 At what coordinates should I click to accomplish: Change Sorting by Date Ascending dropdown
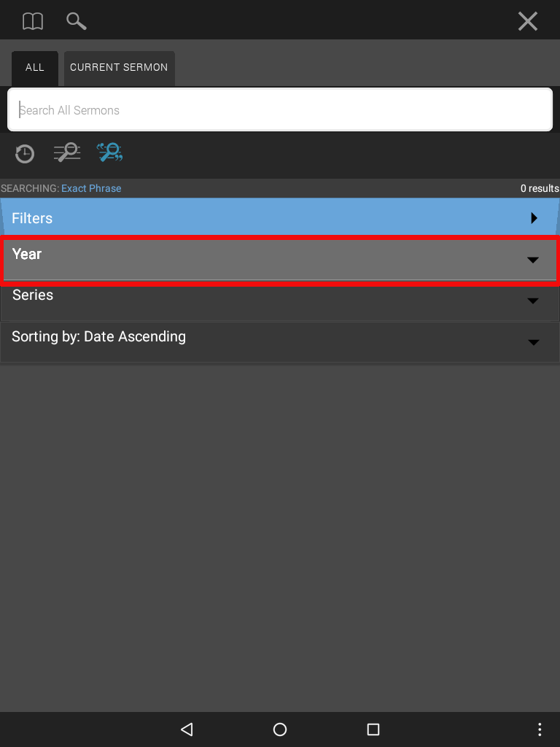(x=280, y=342)
